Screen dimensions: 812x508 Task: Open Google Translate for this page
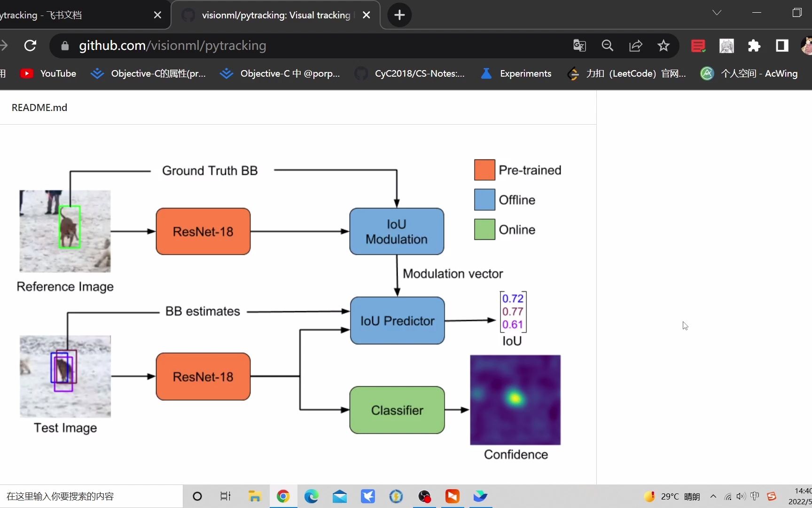tap(579, 46)
